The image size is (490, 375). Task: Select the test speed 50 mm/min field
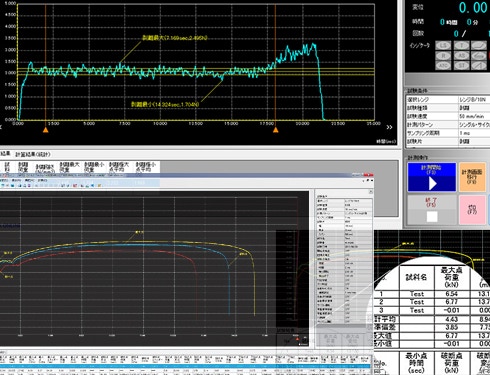(474, 116)
